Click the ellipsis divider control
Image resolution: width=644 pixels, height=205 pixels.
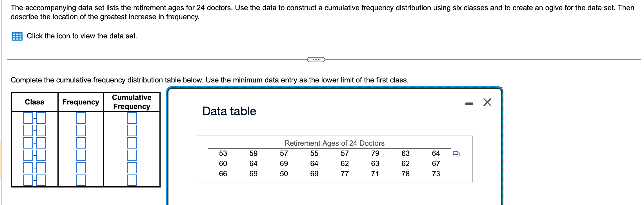[317, 59]
